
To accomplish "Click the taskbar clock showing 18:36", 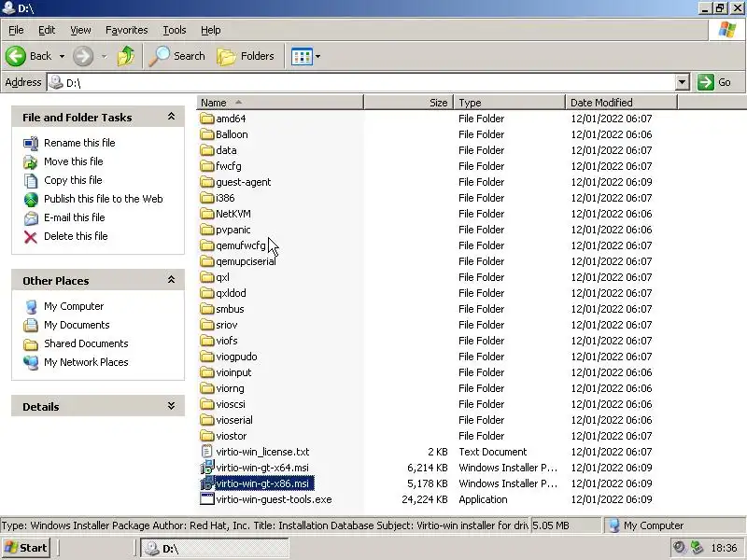I will 724,549.
